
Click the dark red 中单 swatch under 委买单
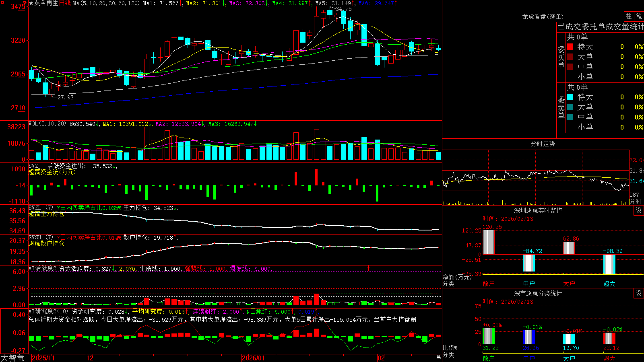(570, 67)
